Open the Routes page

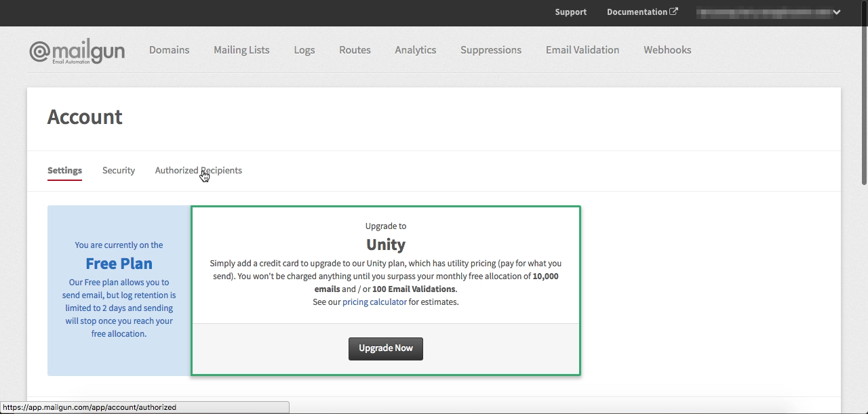tap(355, 50)
